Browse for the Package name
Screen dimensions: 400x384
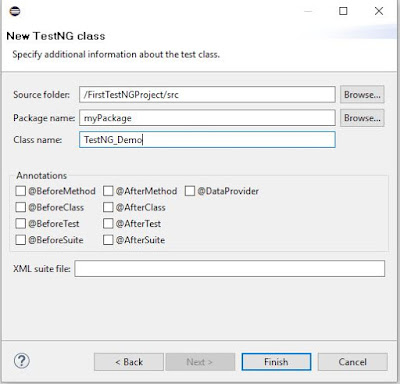(x=362, y=118)
